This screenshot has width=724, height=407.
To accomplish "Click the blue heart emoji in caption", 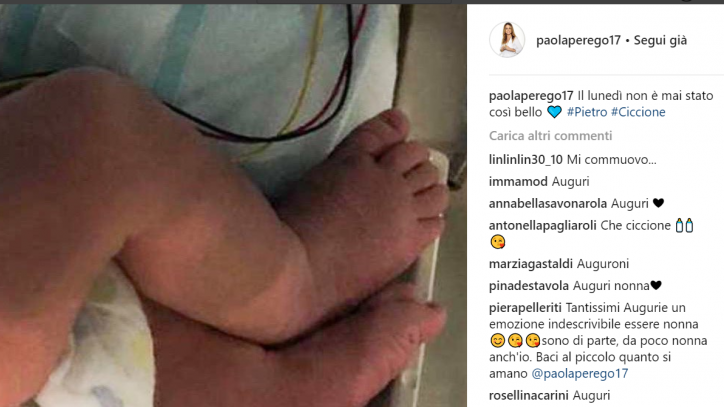I will pyautogui.click(x=554, y=112).
